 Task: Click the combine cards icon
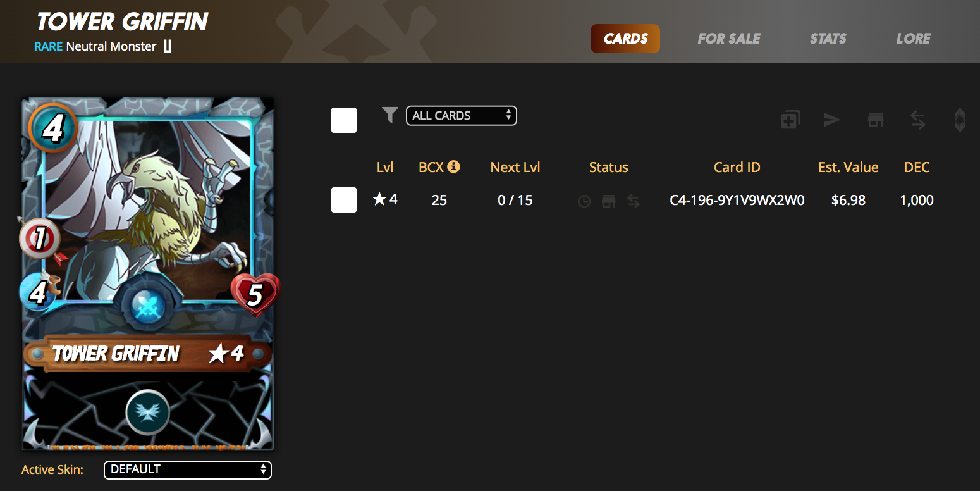coord(790,120)
